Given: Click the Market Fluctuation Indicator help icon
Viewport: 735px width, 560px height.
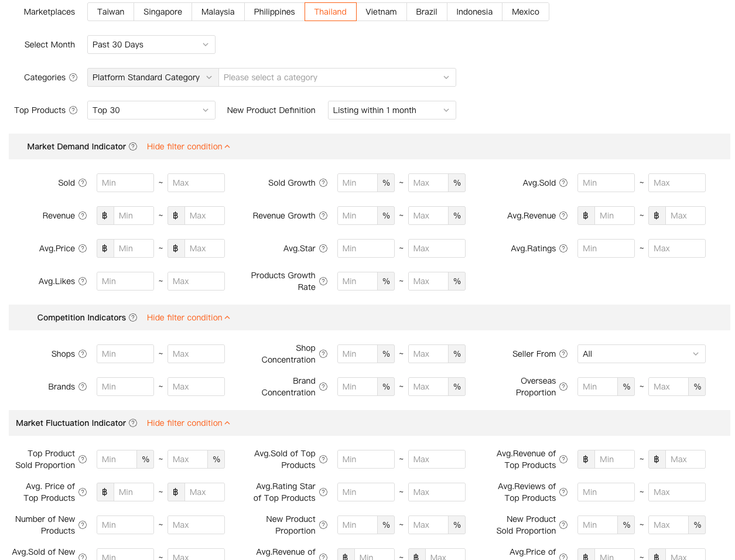Looking at the screenshot, I should [x=133, y=423].
